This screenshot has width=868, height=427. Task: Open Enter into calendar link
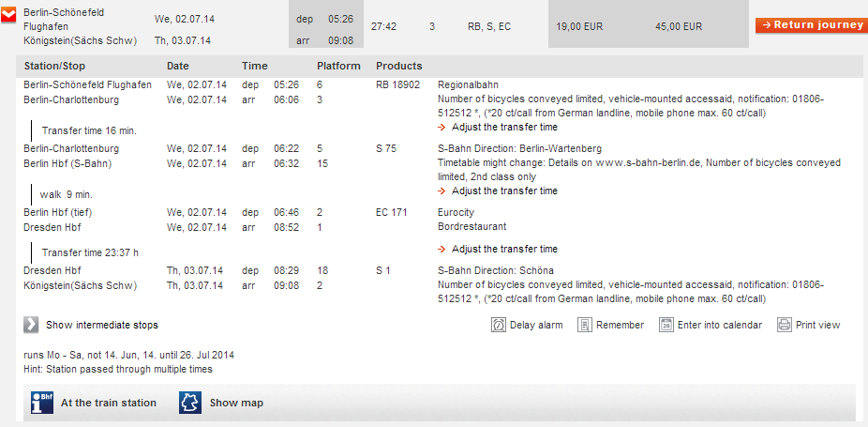point(720,325)
